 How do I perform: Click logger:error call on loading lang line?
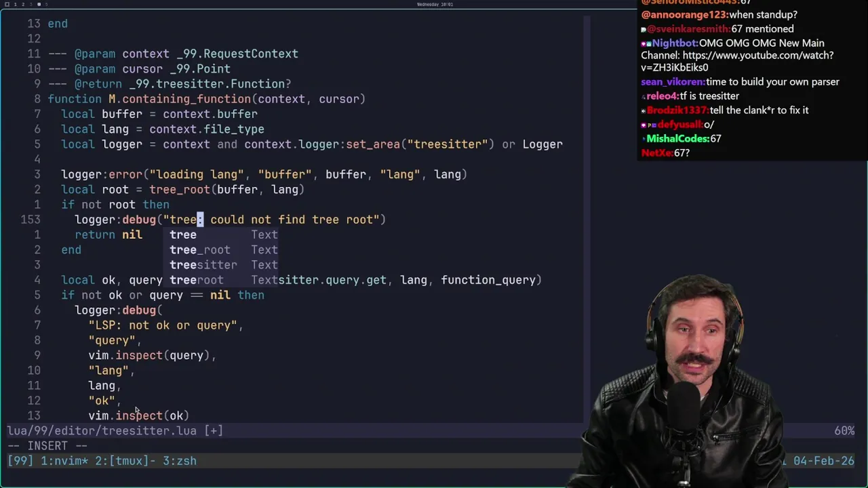(x=102, y=174)
